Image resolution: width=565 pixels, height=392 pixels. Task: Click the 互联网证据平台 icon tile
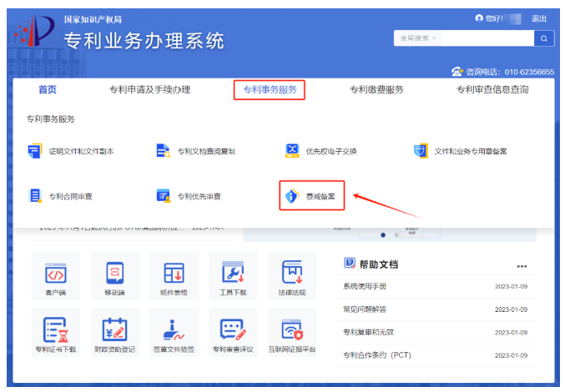(x=292, y=333)
